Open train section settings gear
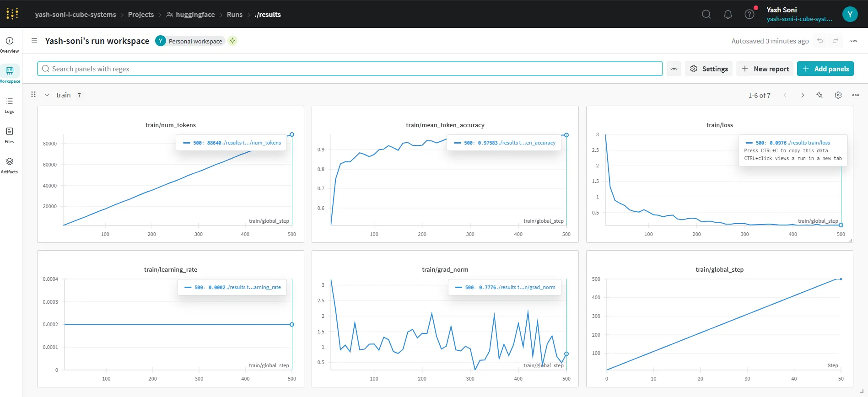Image resolution: width=868 pixels, height=397 pixels. pyautogui.click(x=838, y=95)
